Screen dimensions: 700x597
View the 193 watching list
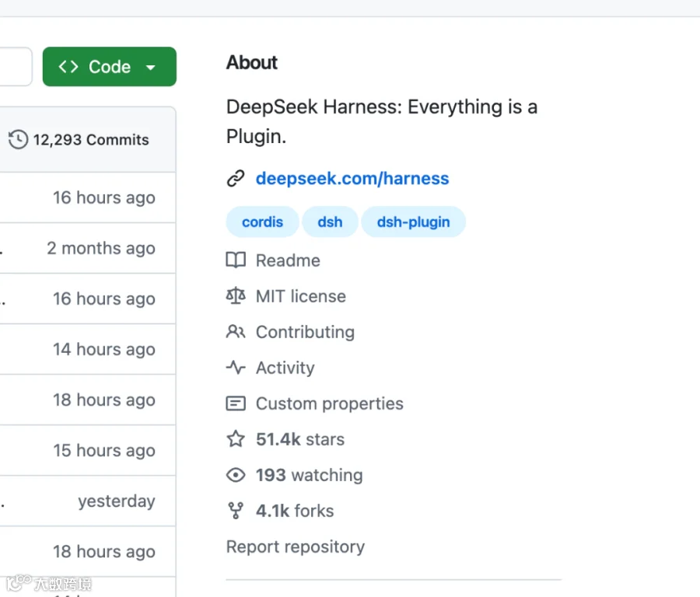(x=309, y=475)
